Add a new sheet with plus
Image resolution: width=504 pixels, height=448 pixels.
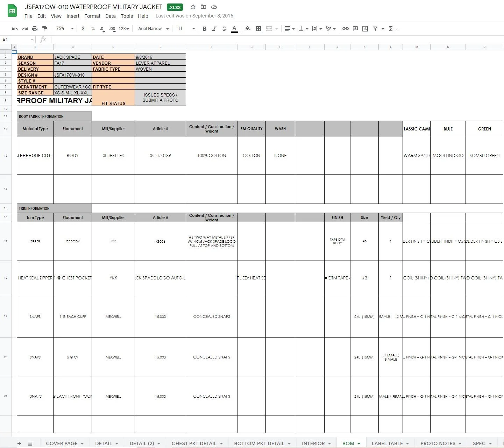(19, 443)
